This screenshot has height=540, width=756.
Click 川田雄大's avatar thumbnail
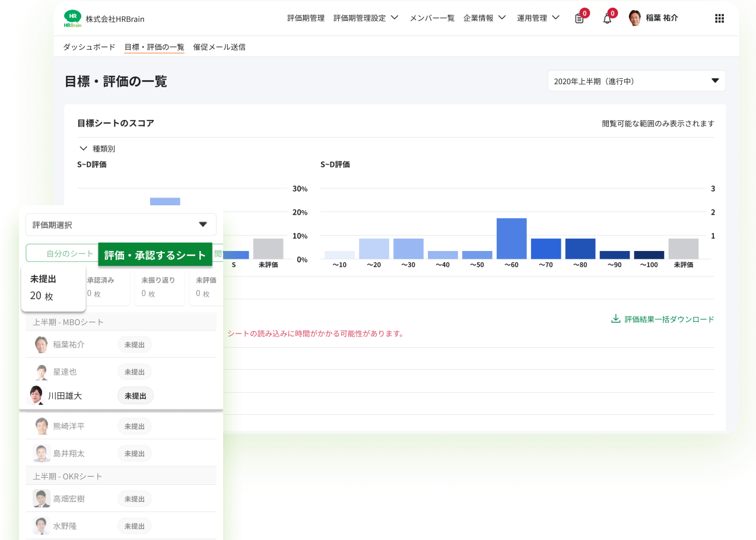(x=35, y=395)
